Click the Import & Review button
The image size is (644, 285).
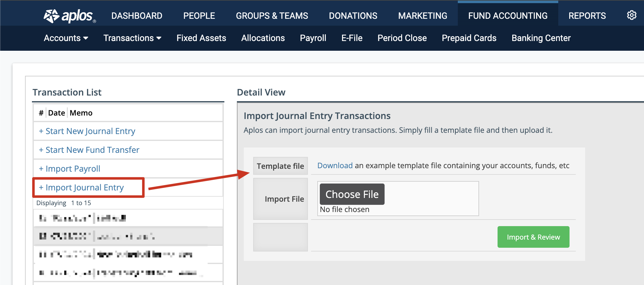point(533,237)
